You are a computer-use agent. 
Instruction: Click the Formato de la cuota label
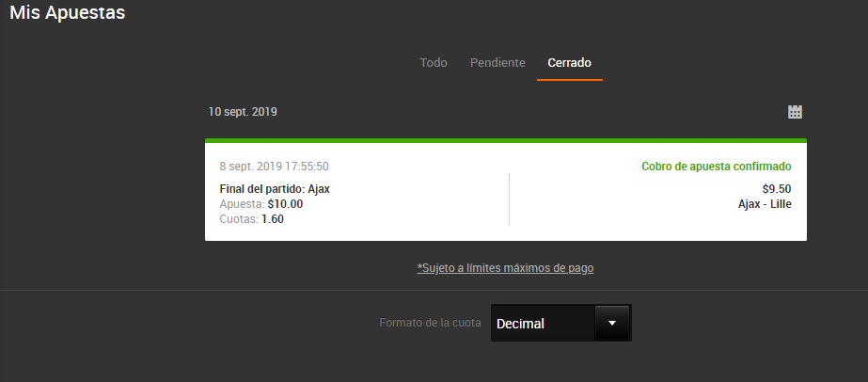[x=430, y=323]
